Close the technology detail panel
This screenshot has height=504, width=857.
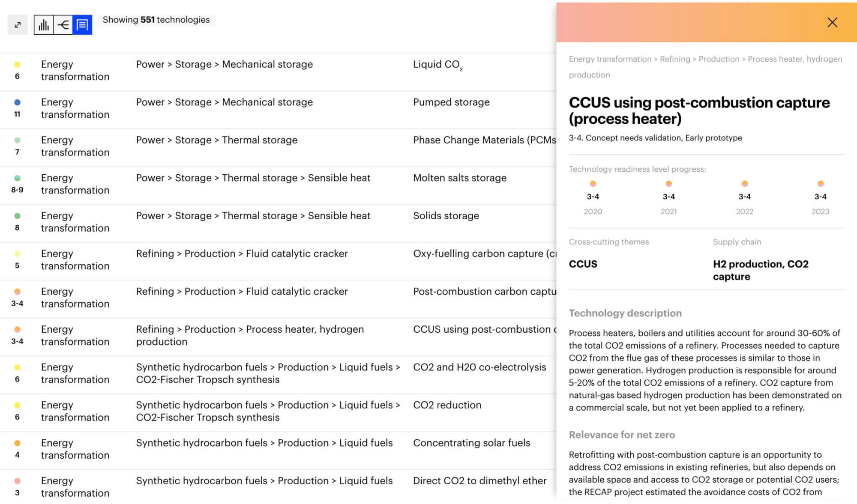click(832, 23)
